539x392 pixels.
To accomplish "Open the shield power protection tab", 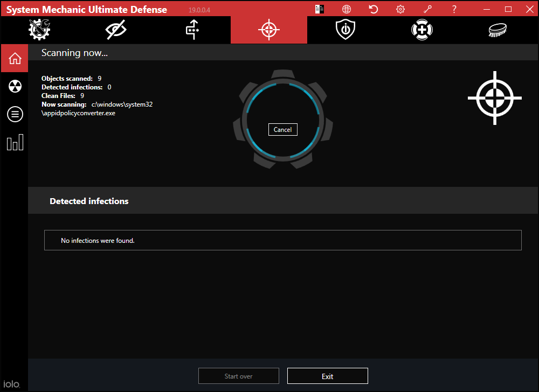I will point(345,30).
